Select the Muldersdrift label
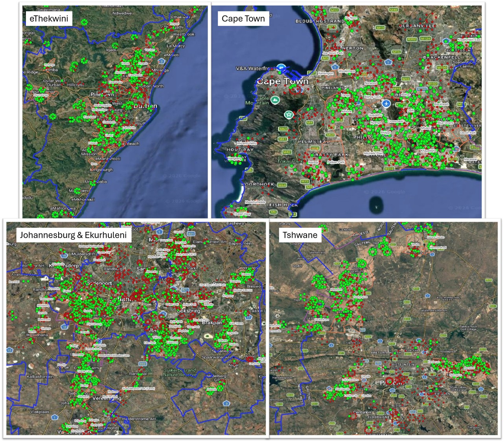This screenshot has width=504, height=442. (x=83, y=254)
